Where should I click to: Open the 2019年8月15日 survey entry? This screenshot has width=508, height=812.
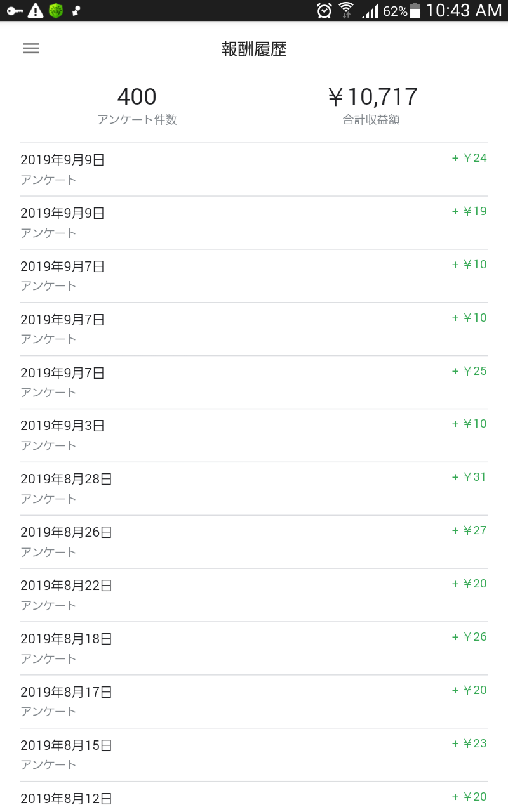[x=254, y=754]
